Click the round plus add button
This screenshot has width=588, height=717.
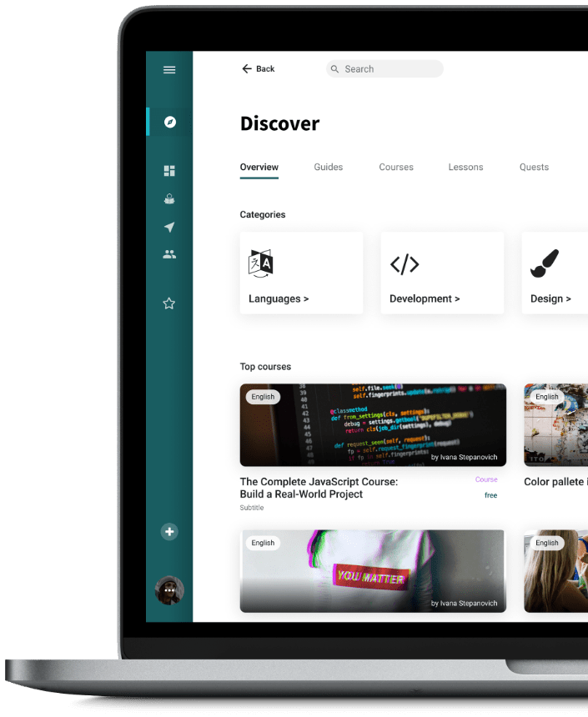click(x=169, y=531)
